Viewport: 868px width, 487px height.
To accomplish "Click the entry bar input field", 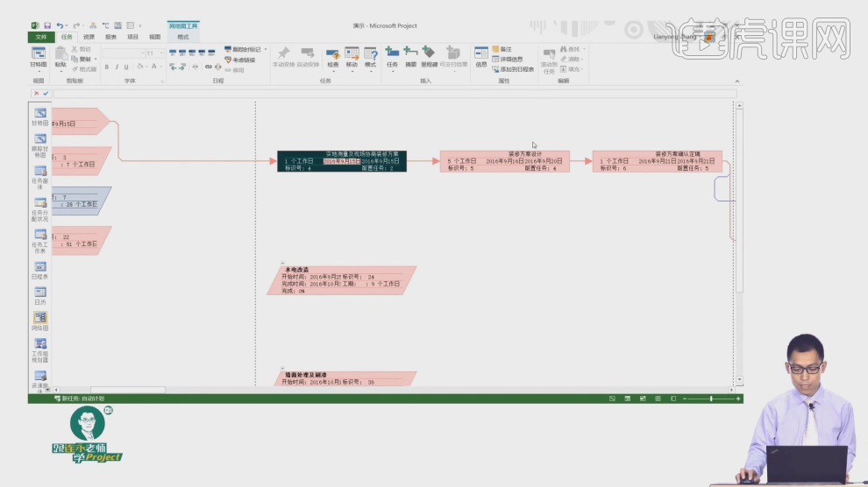I will (x=395, y=94).
